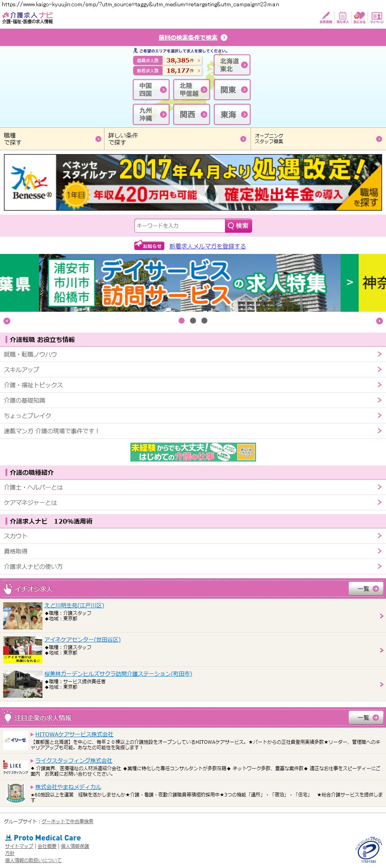This screenshot has height=868, width=386.
Task: Click the privacy mark badge in footer
Action: [x=368, y=850]
